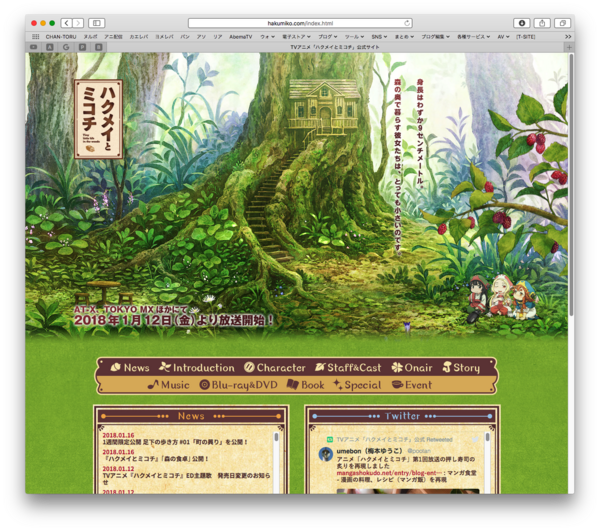The height and width of the screenshot is (530, 600).
Task: Go back with Safari's back arrow
Action: [x=66, y=23]
